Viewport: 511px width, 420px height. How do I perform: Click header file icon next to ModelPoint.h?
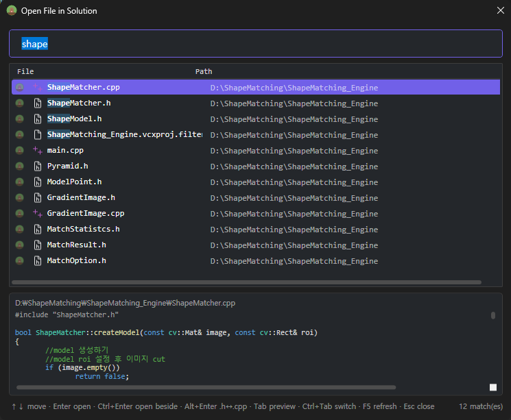[38, 182]
